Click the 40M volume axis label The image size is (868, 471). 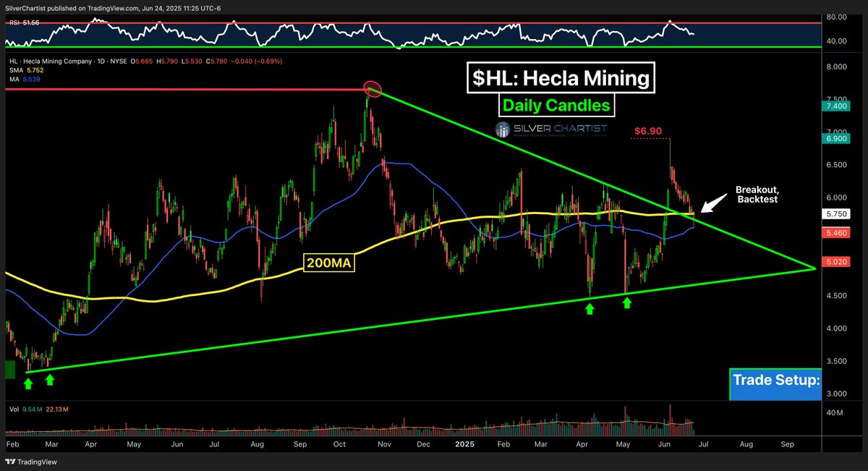(835, 412)
